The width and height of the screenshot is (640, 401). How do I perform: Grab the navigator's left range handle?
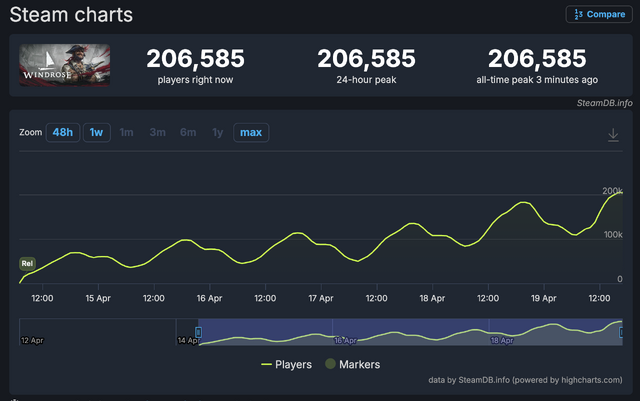pos(198,332)
